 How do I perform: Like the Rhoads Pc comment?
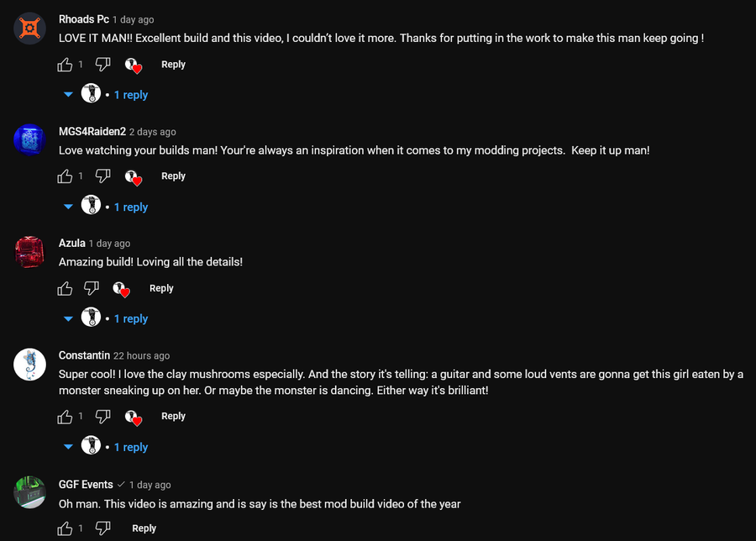coord(66,65)
